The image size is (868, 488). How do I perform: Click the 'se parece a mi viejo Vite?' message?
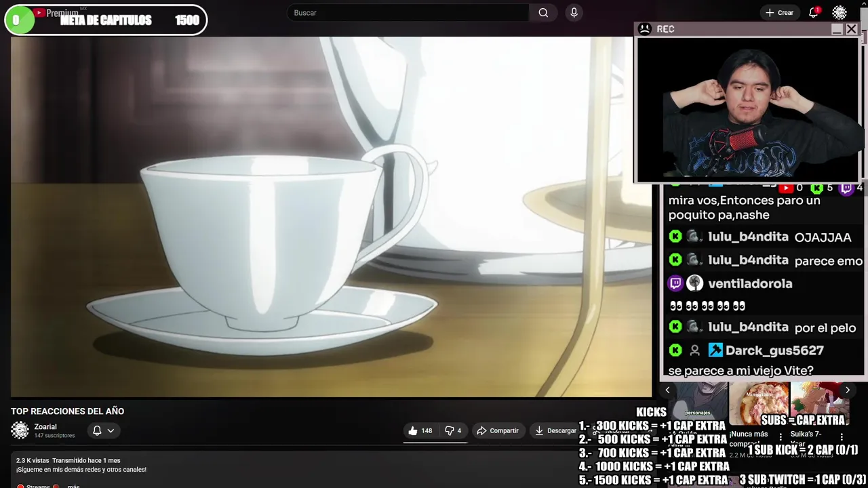(x=741, y=371)
